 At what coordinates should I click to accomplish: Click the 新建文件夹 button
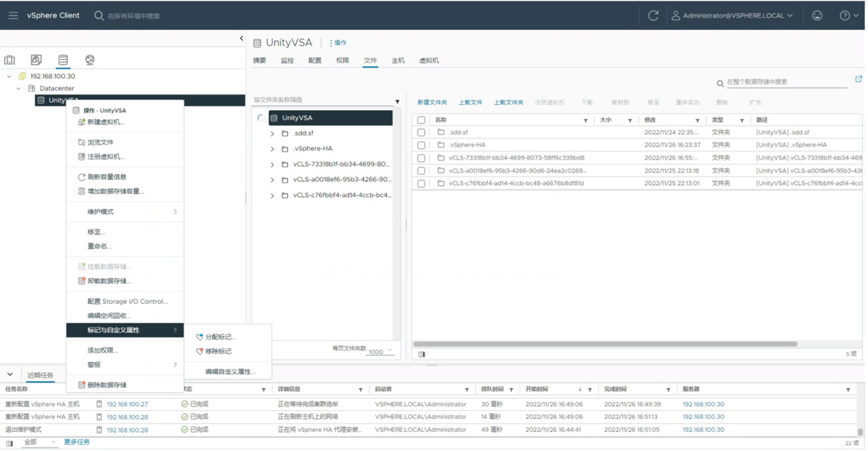click(x=432, y=103)
